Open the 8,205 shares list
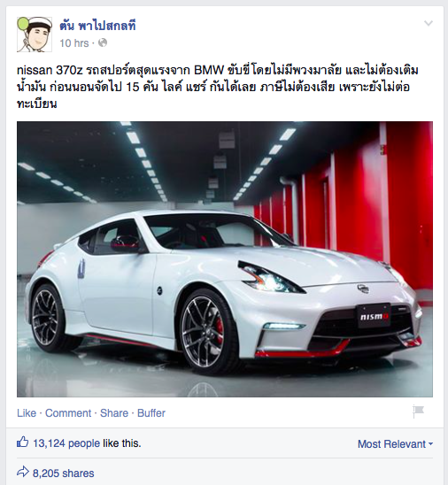 coord(64,473)
